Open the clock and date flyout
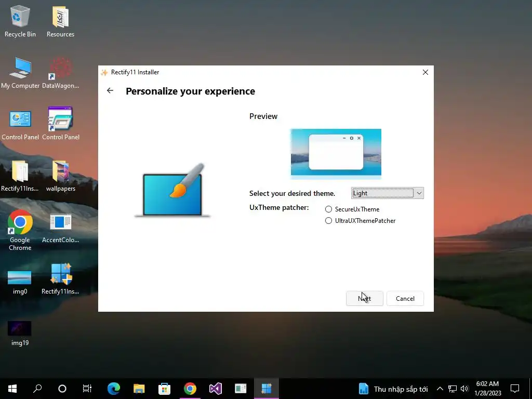Screen dimensions: 532x399 (487, 389)
